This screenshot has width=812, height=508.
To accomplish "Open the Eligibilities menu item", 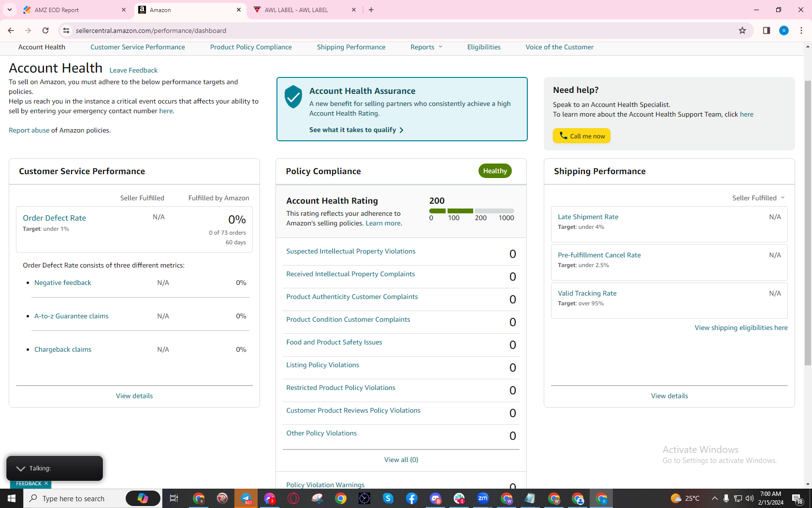I will [x=484, y=47].
